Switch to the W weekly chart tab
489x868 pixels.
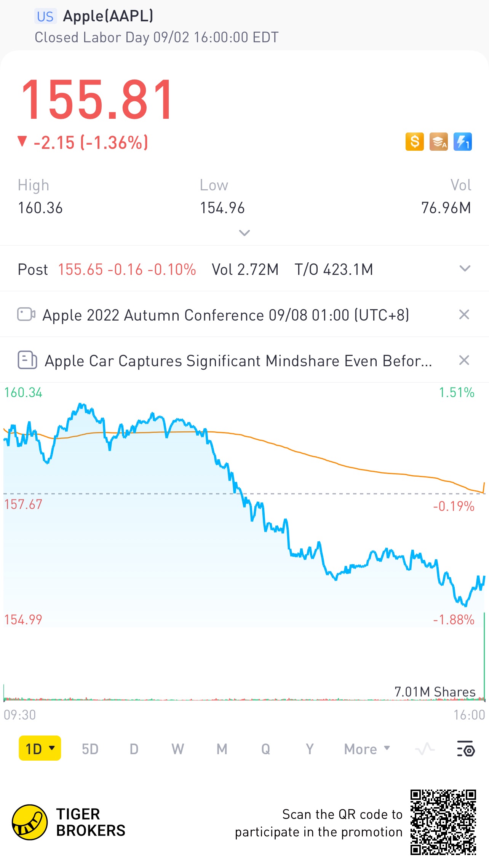tap(178, 749)
